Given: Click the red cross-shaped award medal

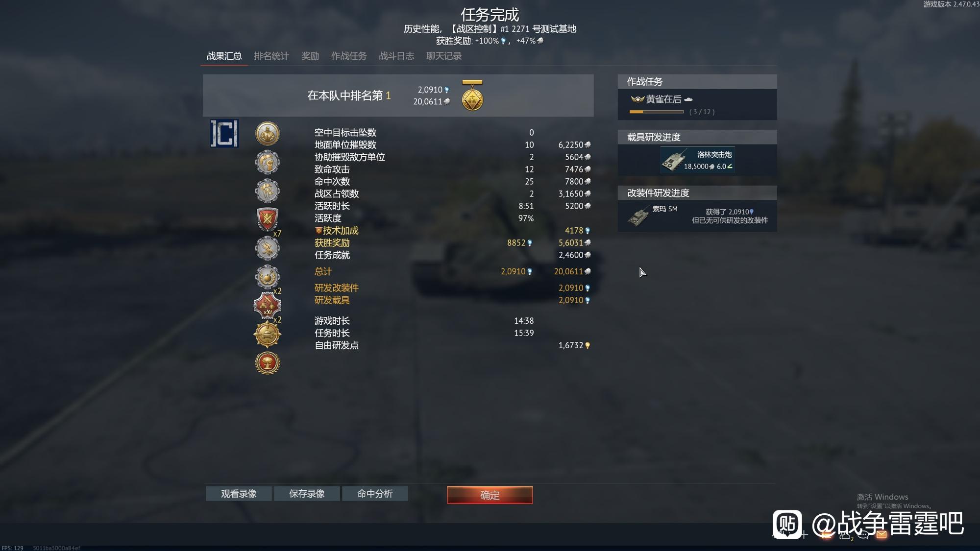Looking at the screenshot, I should (268, 306).
